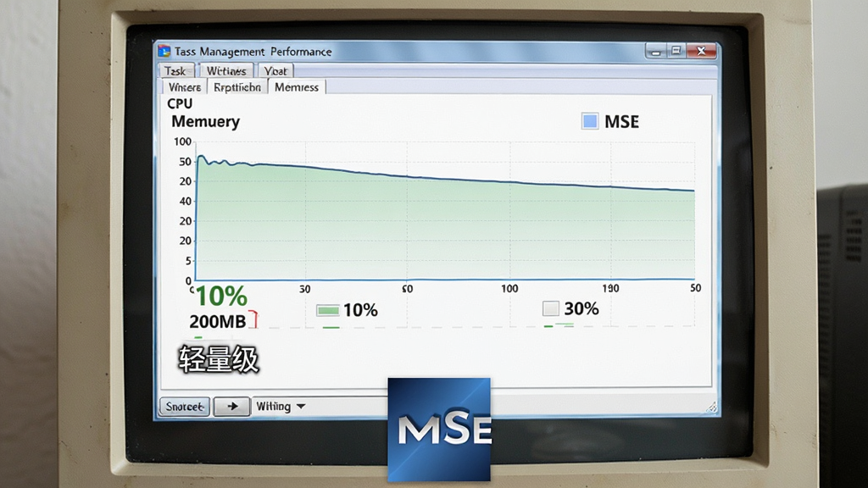Click the window resize grip
This screenshot has height=488, width=868.
tap(712, 408)
